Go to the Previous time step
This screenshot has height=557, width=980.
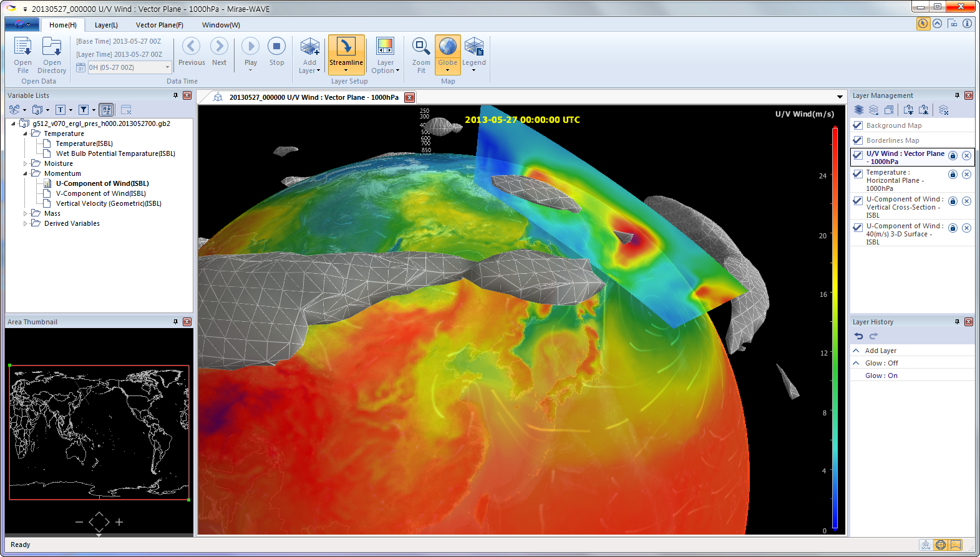(x=192, y=51)
